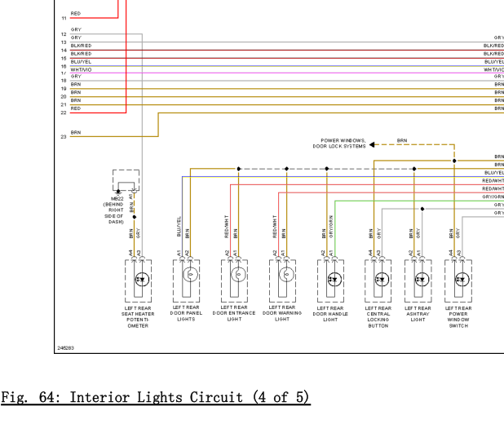Screen dimensions: 504x424
Task: Click the left BLK/RED wire label at pin 15
Action: pyautogui.click(x=81, y=54)
